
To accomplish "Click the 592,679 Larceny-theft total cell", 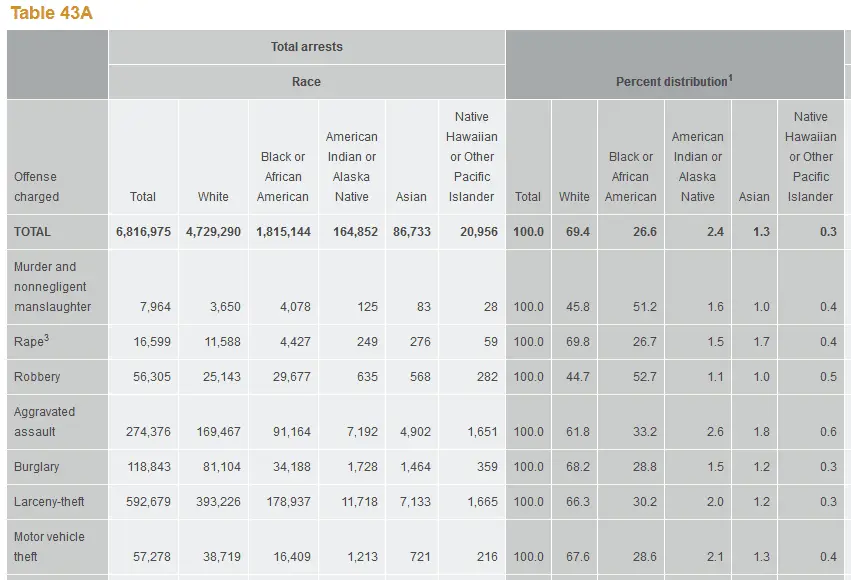I will 145,502.
